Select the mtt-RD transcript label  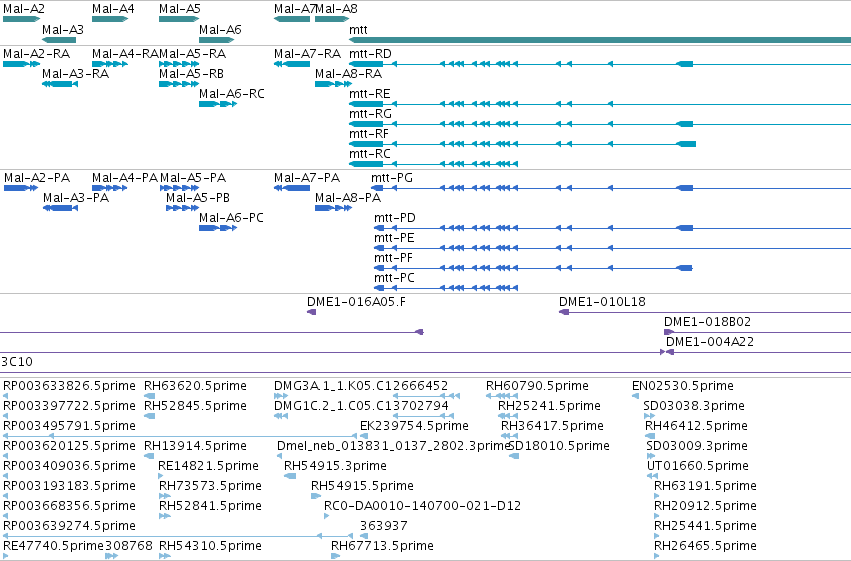370,54
